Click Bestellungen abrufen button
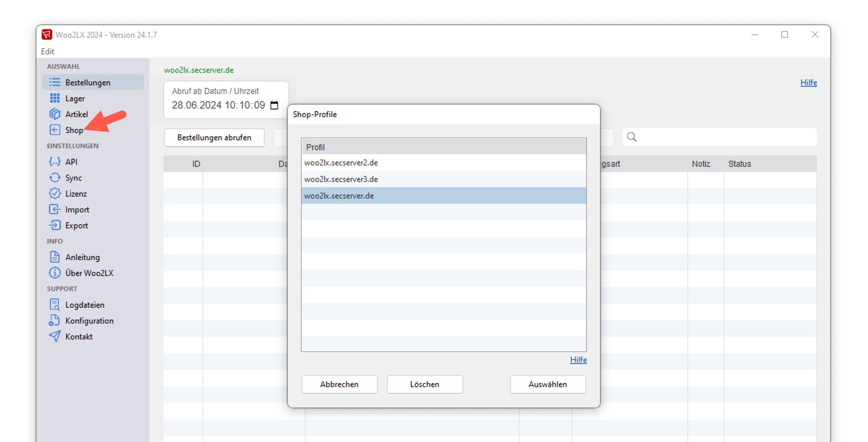The width and height of the screenshot is (868, 442). pos(214,137)
